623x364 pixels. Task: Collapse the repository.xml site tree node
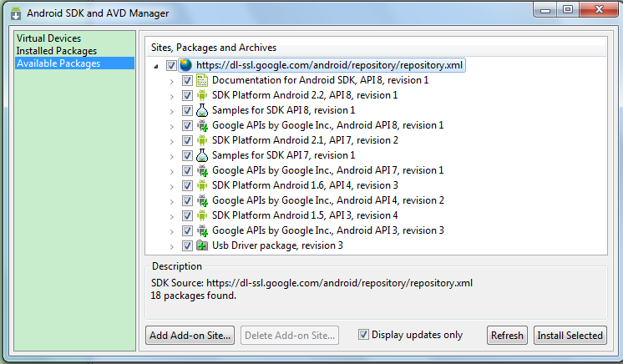click(156, 66)
